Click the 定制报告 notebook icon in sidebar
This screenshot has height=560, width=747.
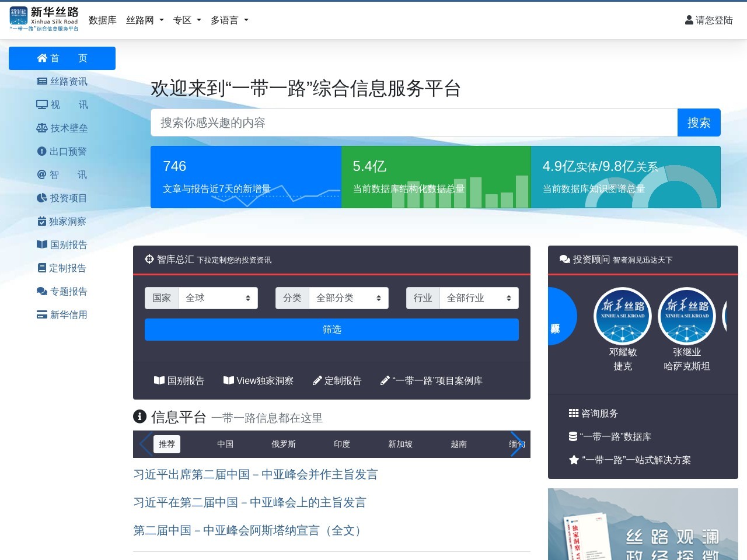point(42,268)
